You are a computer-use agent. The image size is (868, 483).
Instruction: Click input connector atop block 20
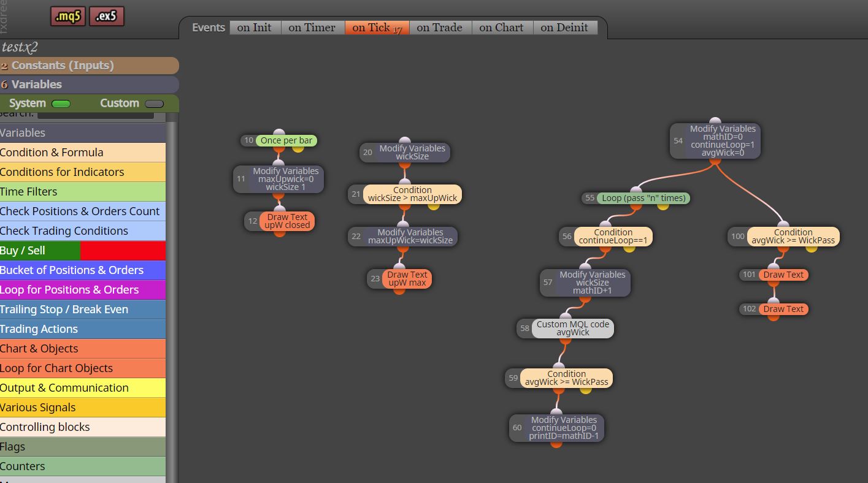pyautogui.click(x=404, y=141)
